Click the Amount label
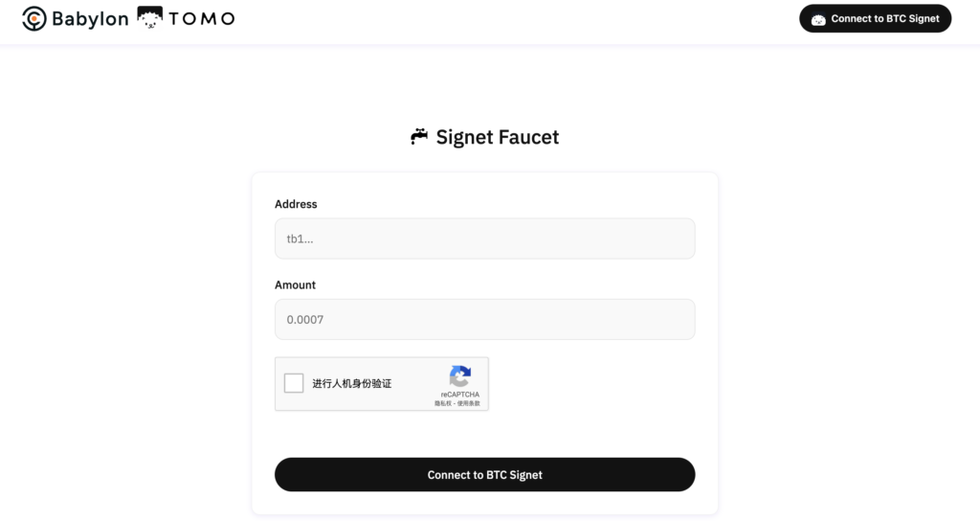980x521 pixels. point(295,284)
